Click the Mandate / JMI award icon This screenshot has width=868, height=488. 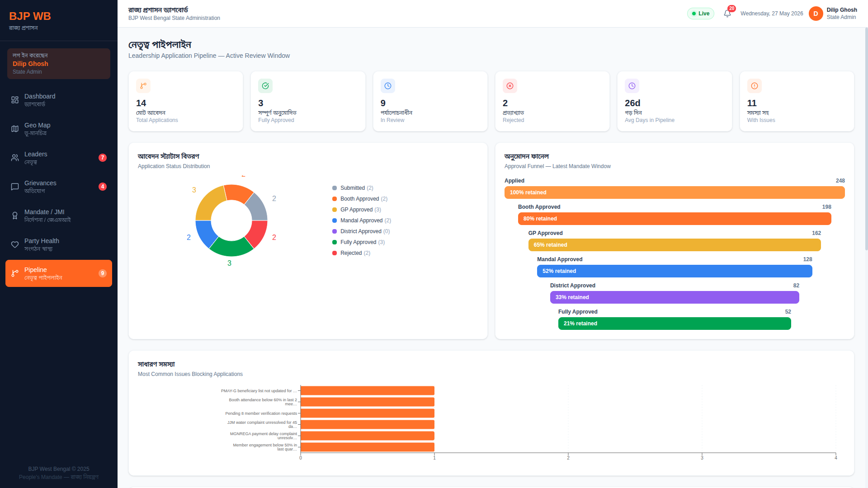pyautogui.click(x=15, y=216)
